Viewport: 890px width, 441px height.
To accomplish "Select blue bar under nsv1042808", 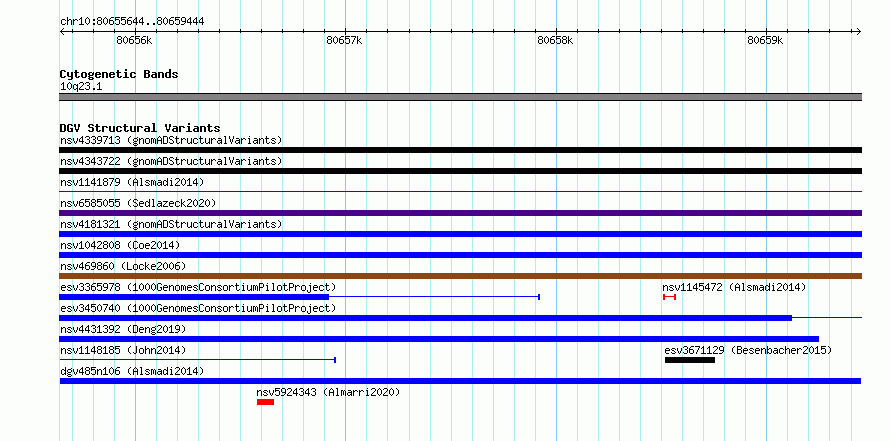I will click(x=460, y=255).
